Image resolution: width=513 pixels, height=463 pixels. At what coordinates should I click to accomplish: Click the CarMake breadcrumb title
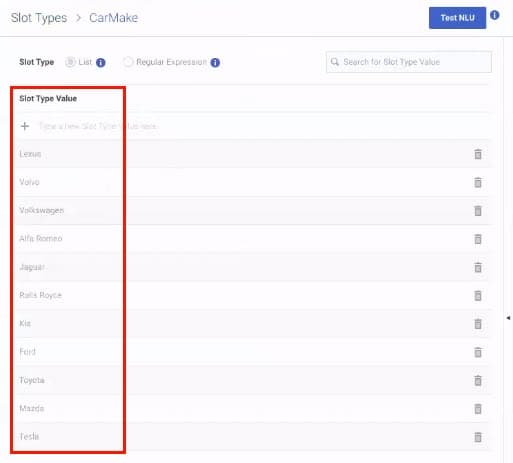(x=113, y=18)
